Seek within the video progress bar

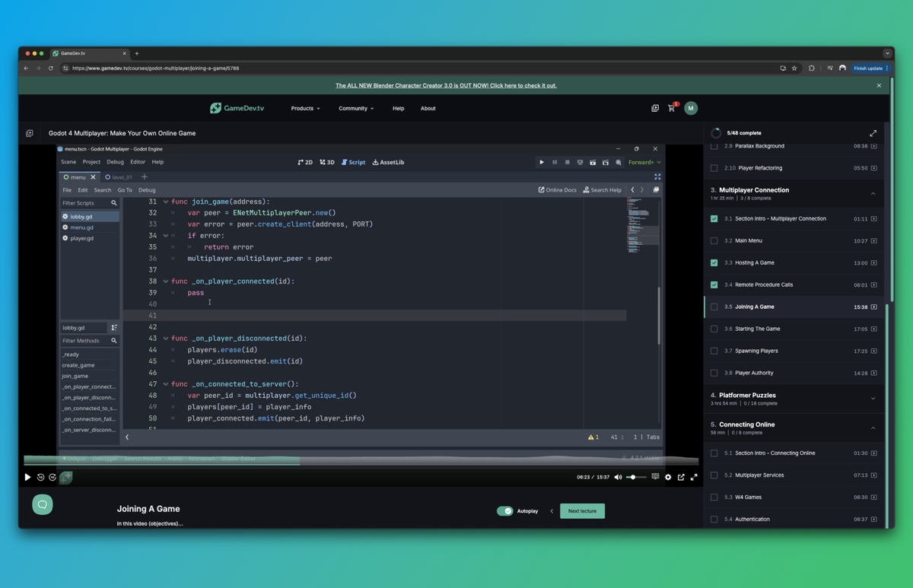pos(361,461)
